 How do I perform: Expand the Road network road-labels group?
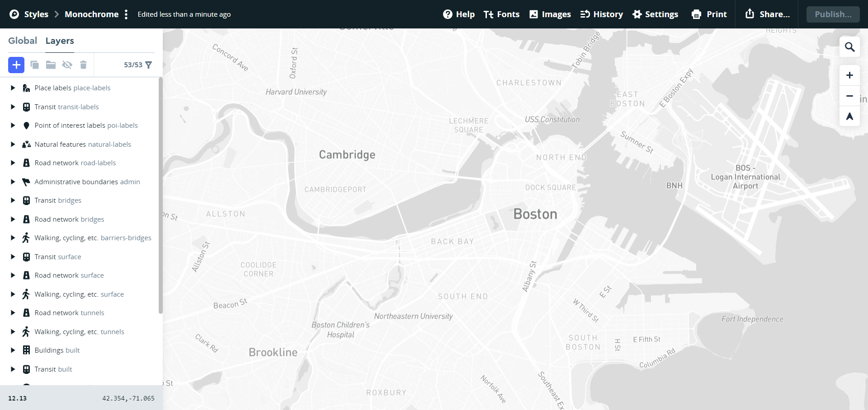click(13, 163)
